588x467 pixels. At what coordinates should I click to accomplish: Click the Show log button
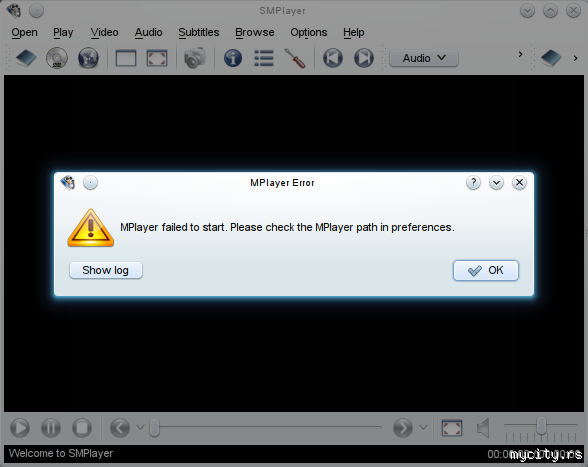point(106,270)
